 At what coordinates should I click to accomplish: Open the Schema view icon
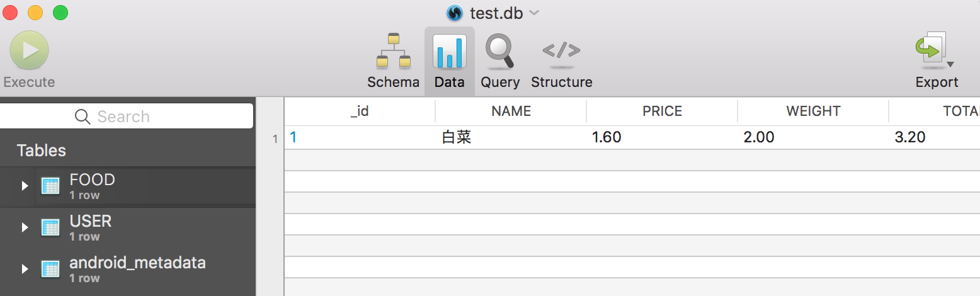point(393,50)
